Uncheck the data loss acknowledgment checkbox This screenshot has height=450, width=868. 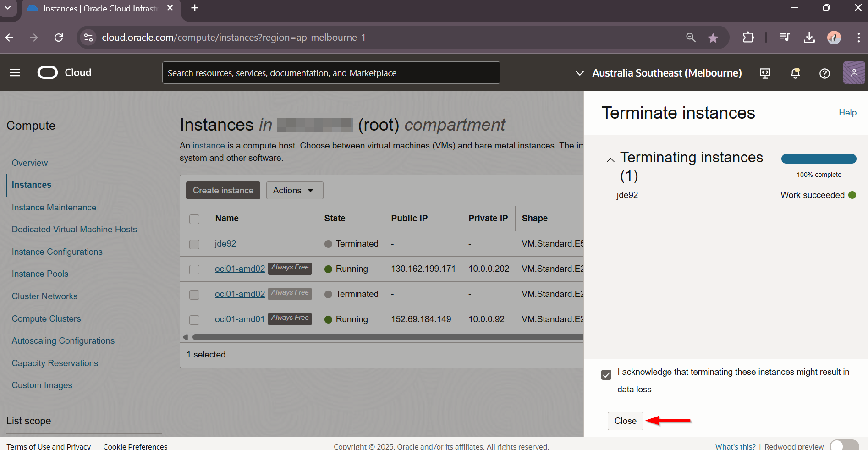606,375
